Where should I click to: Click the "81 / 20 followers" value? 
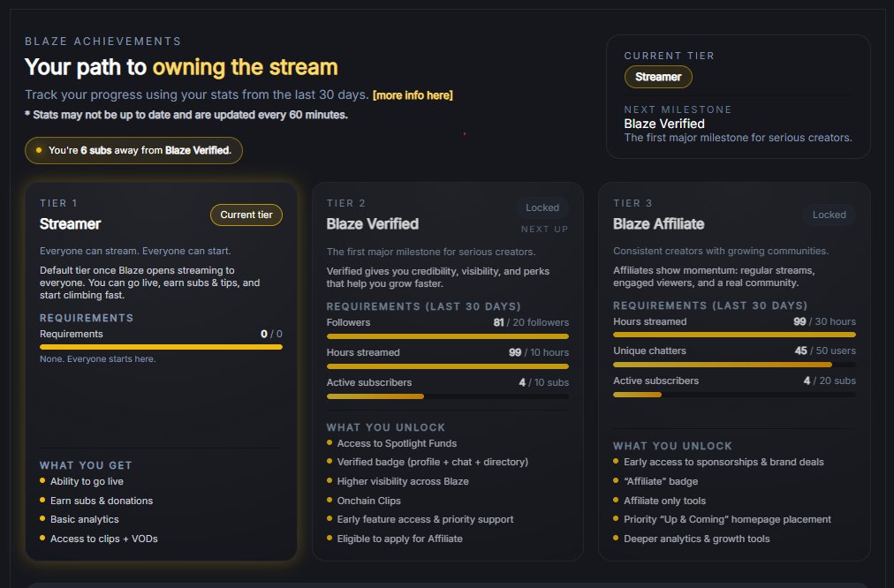pos(531,322)
